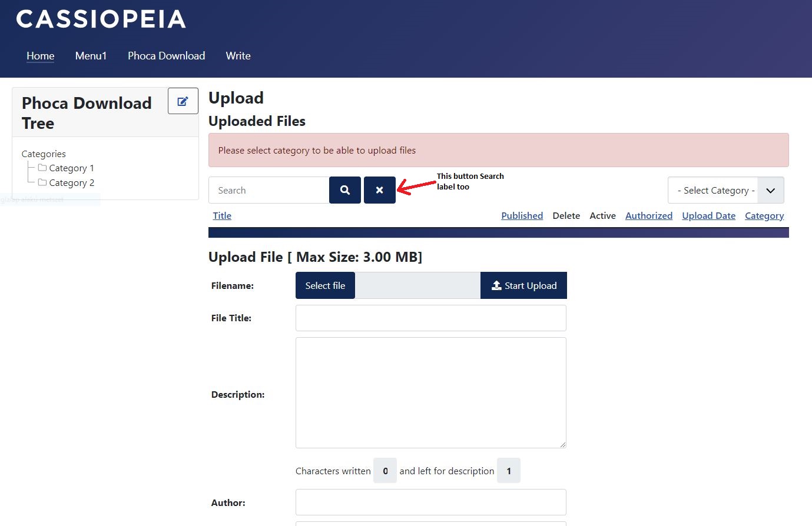Sort files by Category column
This screenshot has height=526, width=812.
(x=764, y=215)
